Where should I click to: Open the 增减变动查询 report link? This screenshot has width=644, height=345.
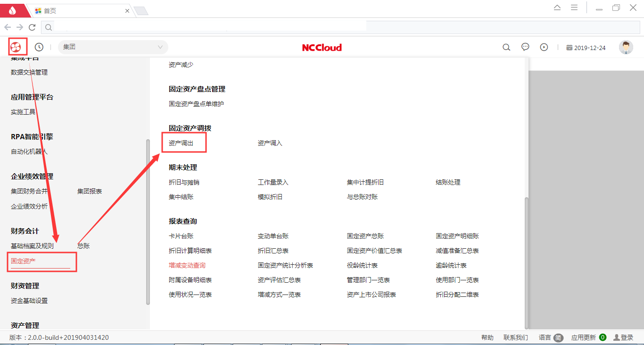tap(187, 265)
